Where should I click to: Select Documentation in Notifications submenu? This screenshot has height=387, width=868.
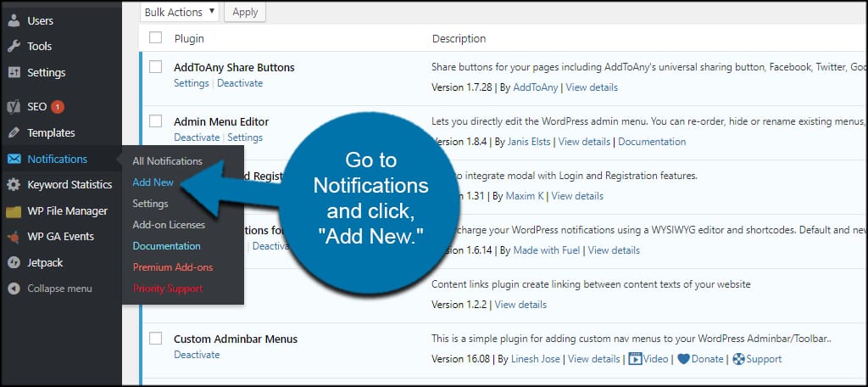tap(167, 246)
